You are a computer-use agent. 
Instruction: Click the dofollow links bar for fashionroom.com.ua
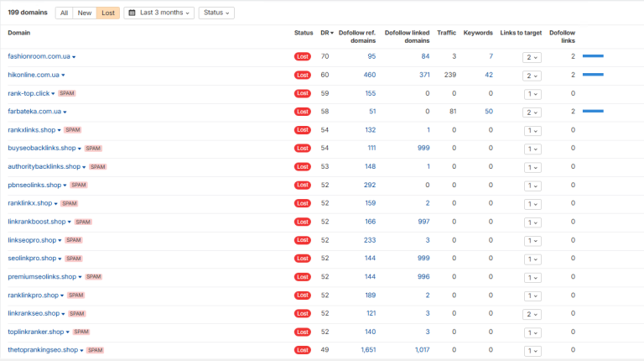point(593,56)
